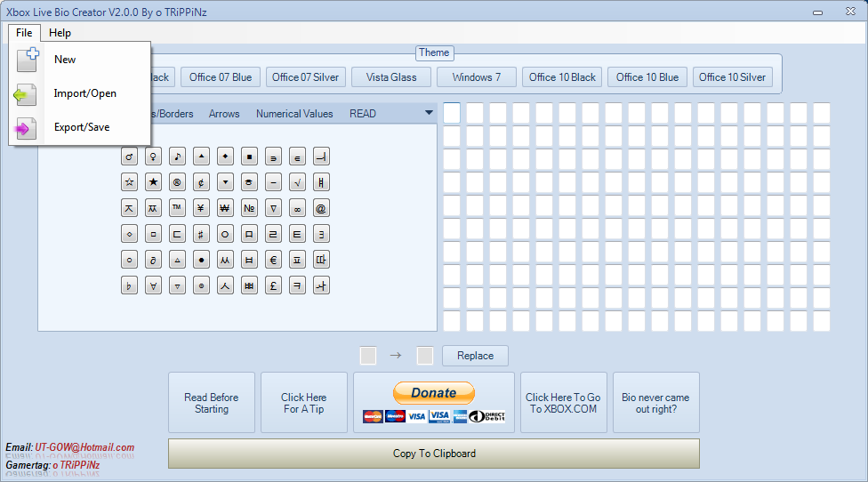This screenshot has width=868, height=482.
Task: Insert the outlined star ☆ symbol
Action: pos(129,182)
